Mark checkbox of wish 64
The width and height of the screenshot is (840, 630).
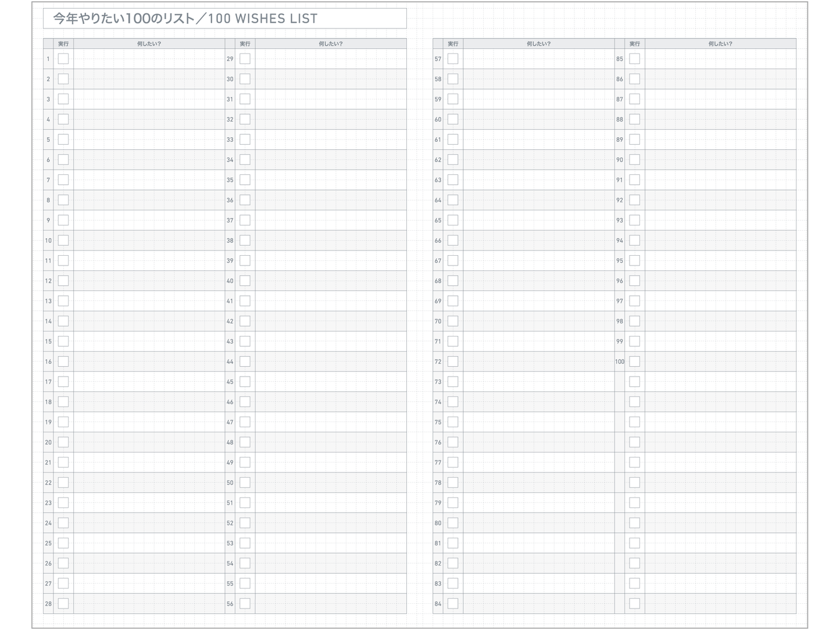click(x=453, y=200)
